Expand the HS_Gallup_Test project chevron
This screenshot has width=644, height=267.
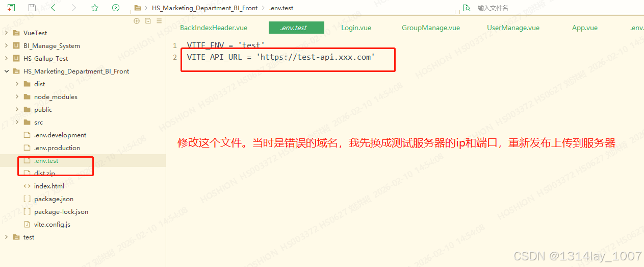point(6,58)
